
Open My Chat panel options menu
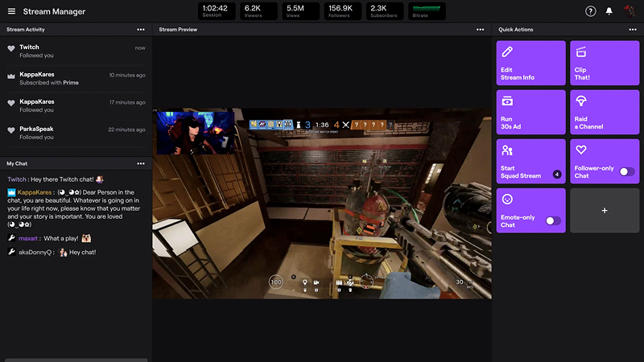(x=141, y=163)
